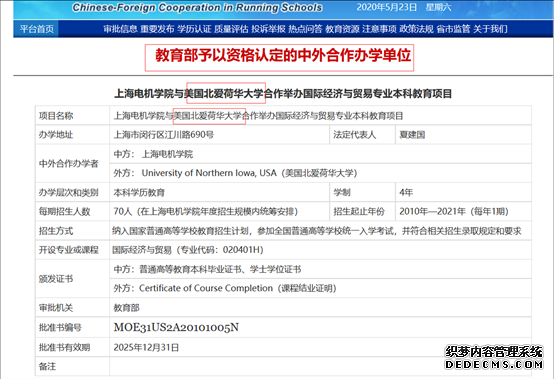Viewport: 554px width, 379px height.
Task: Select the Certificate of Course Completion text
Action: click(206, 288)
